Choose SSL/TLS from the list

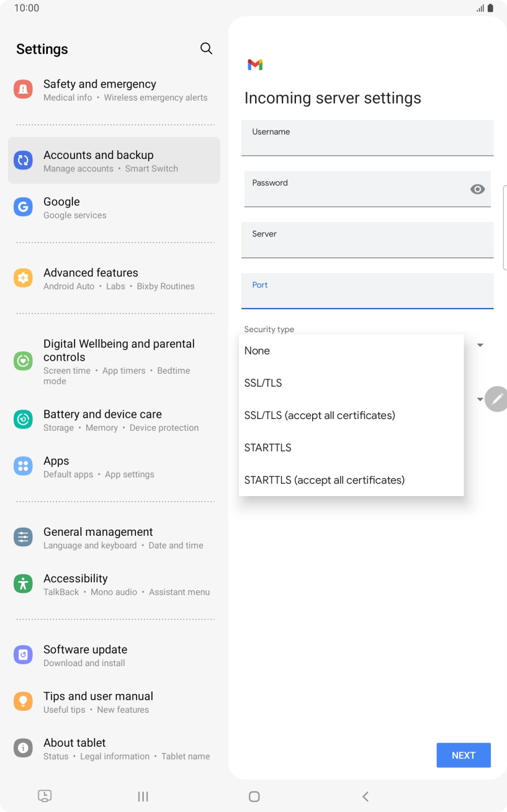tap(263, 383)
